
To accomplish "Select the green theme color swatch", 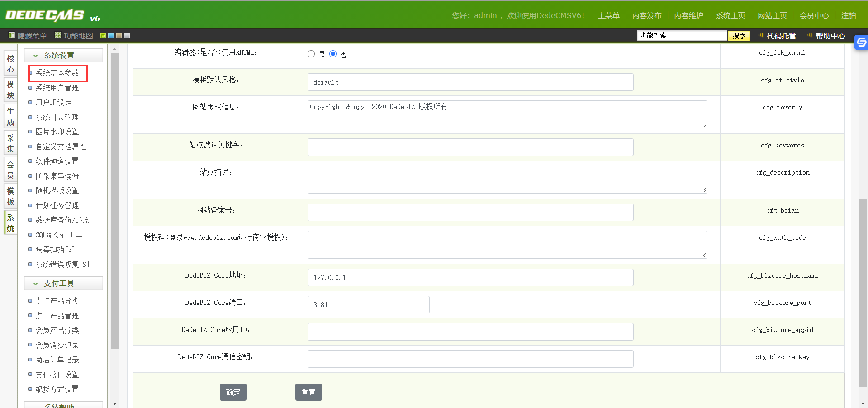I will pyautogui.click(x=103, y=36).
